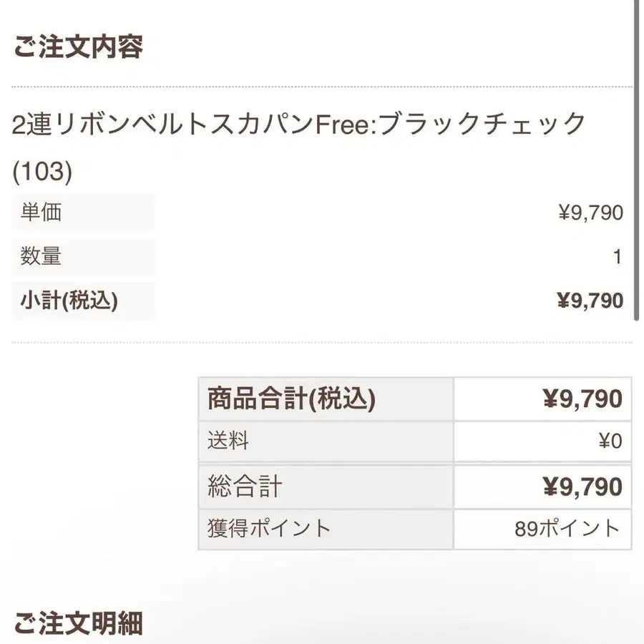Click the (103) product code
Screen dimensions: 644x644
(x=43, y=171)
